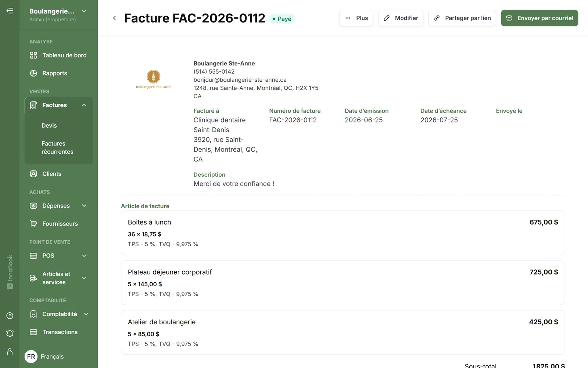
Task: Open the user profile icon
Action: tap(10, 351)
